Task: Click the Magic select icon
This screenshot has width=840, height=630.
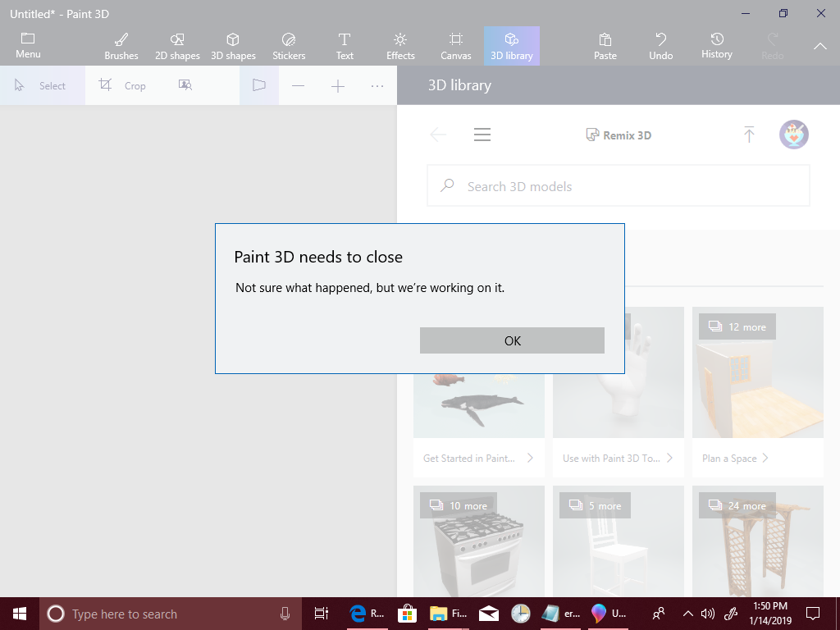Action: tap(185, 85)
